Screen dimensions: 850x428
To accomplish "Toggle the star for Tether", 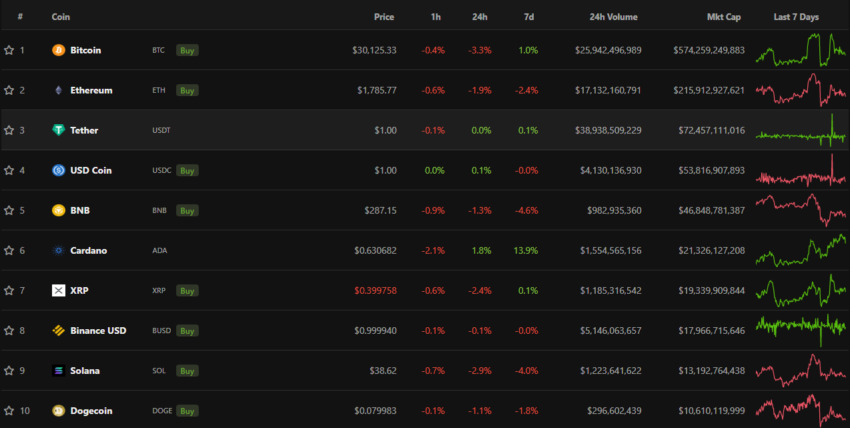I will [x=9, y=131].
